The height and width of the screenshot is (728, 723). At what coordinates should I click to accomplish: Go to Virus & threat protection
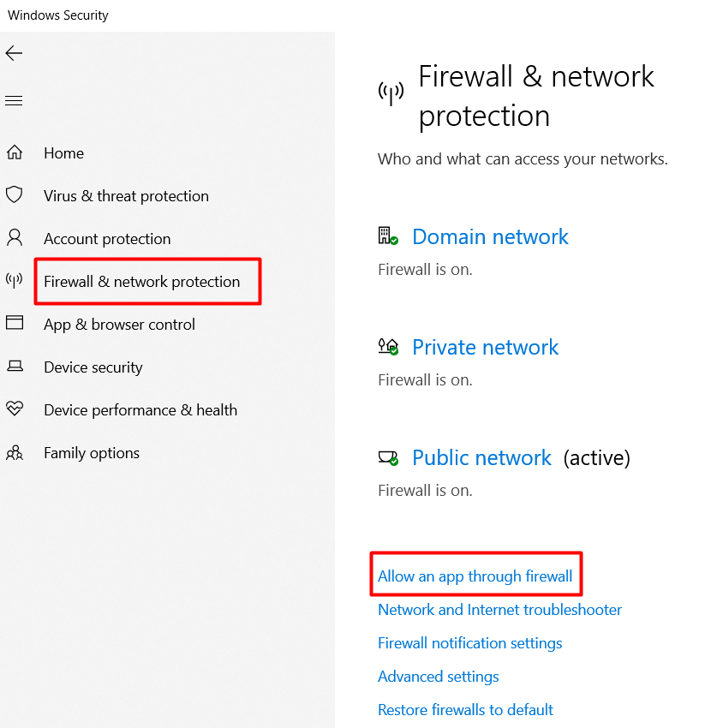[x=126, y=196]
